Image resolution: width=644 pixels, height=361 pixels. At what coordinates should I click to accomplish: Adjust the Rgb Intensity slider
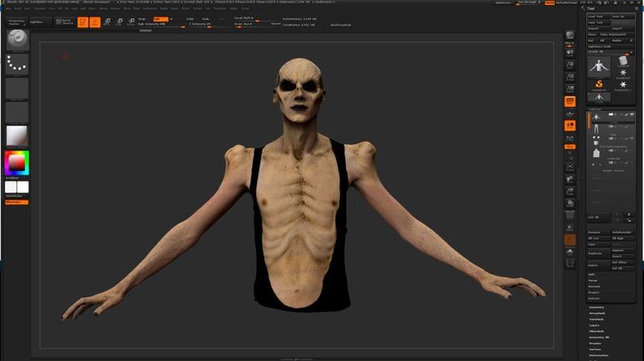coord(162,24)
